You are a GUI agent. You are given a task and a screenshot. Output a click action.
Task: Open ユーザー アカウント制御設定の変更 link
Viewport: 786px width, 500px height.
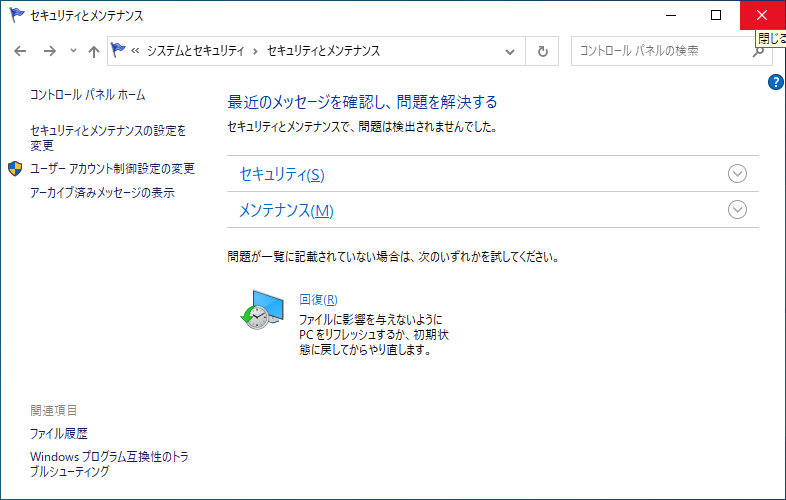(112, 169)
